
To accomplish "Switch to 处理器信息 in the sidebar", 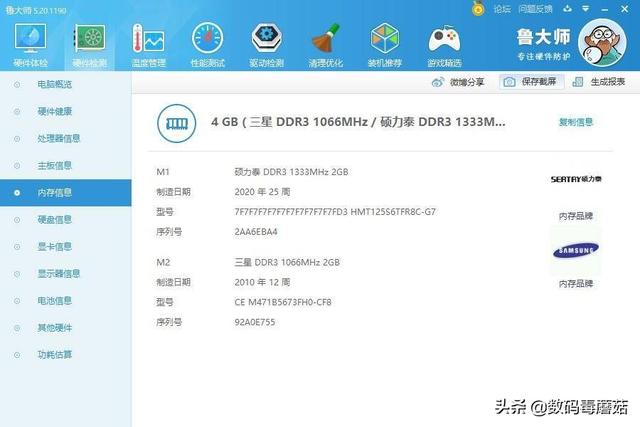I will pyautogui.click(x=58, y=139).
